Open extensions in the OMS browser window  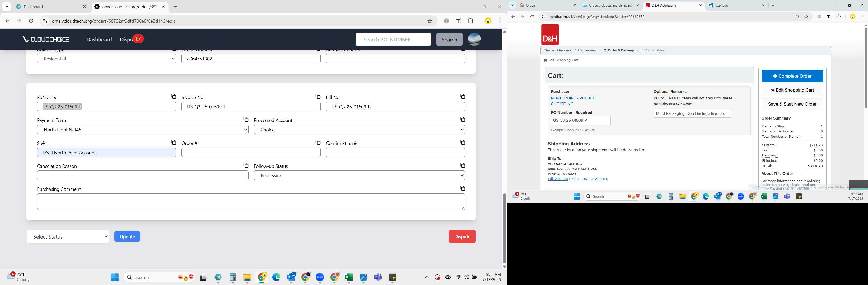[470, 21]
